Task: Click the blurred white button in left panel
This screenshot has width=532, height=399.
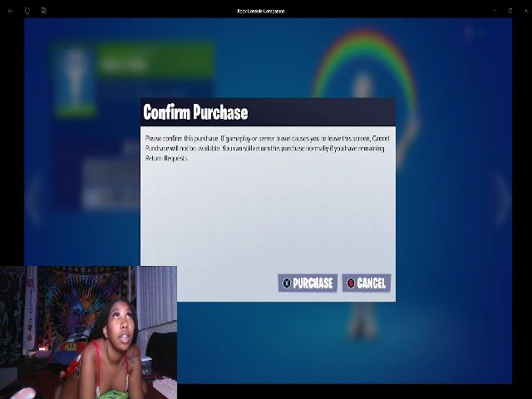Action: click(x=112, y=198)
